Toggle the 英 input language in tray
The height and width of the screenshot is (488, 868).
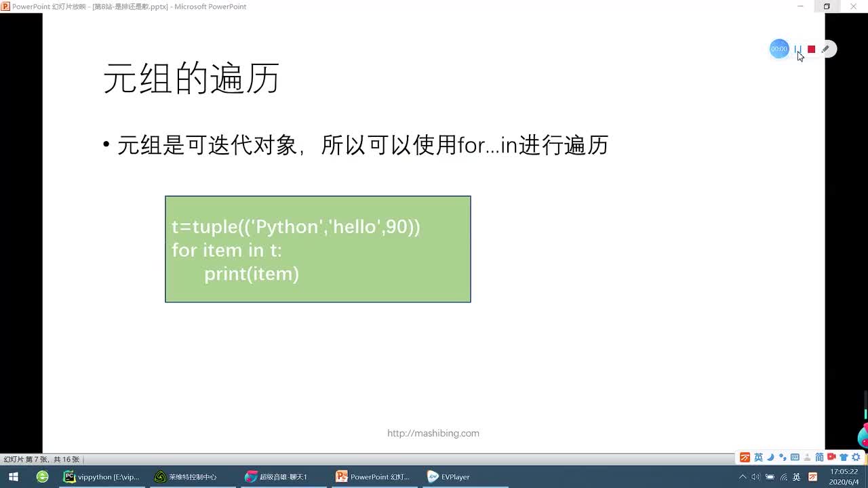tap(797, 477)
